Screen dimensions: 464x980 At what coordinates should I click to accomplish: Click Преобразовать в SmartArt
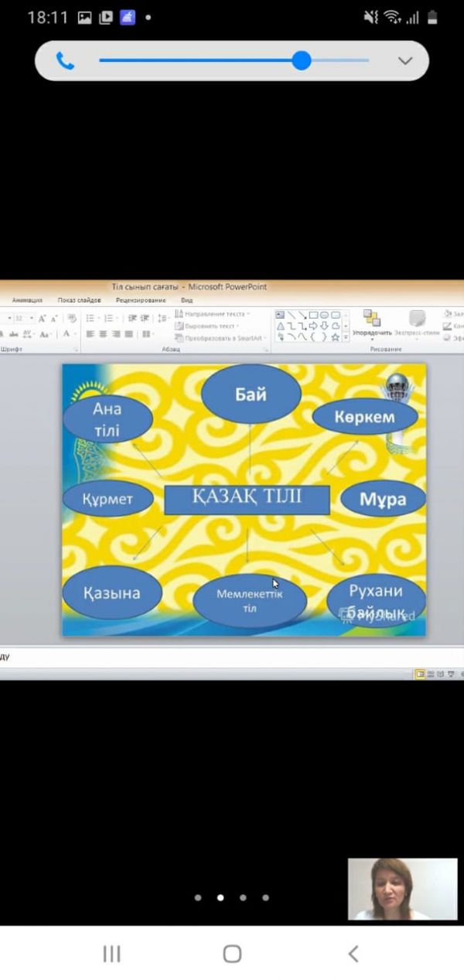220,338
